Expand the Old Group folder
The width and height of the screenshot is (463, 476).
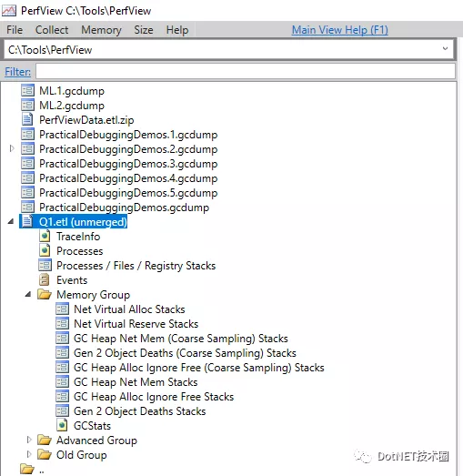(29, 454)
